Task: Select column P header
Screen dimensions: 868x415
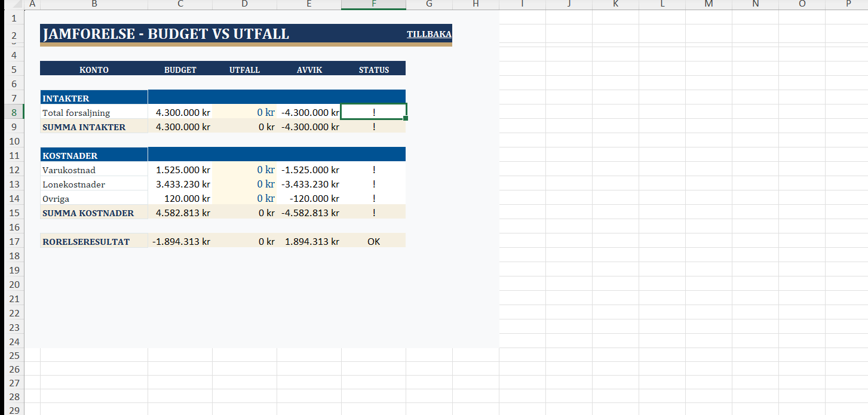Action: tap(848, 5)
